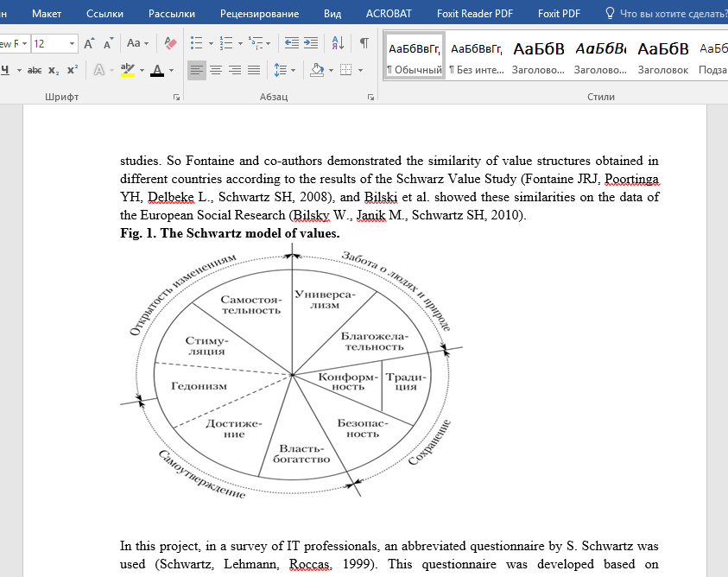Shrink font size with decrease font icon
The image size is (728, 577).
coord(108,44)
